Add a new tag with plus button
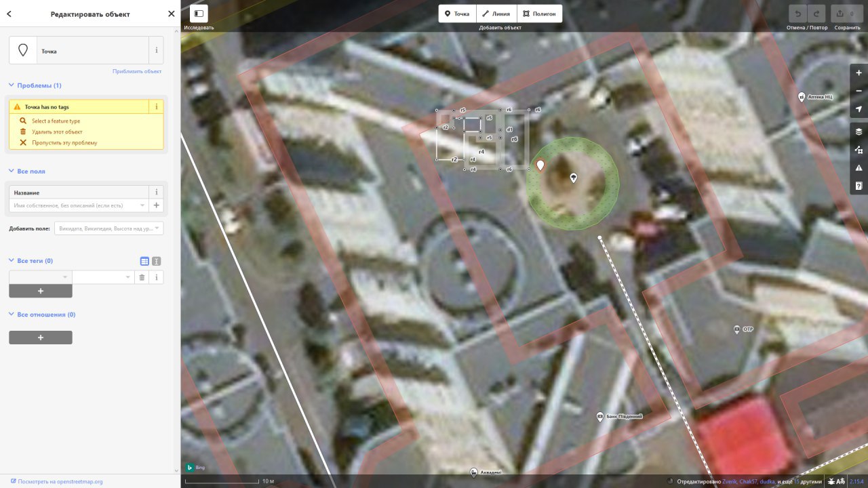The image size is (868, 488). point(41,291)
